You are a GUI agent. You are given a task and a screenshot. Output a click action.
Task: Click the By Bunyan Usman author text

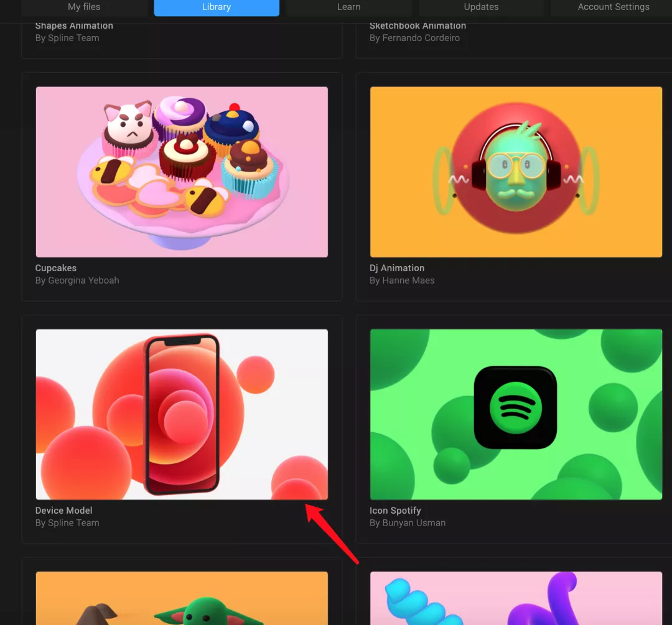pyautogui.click(x=408, y=523)
